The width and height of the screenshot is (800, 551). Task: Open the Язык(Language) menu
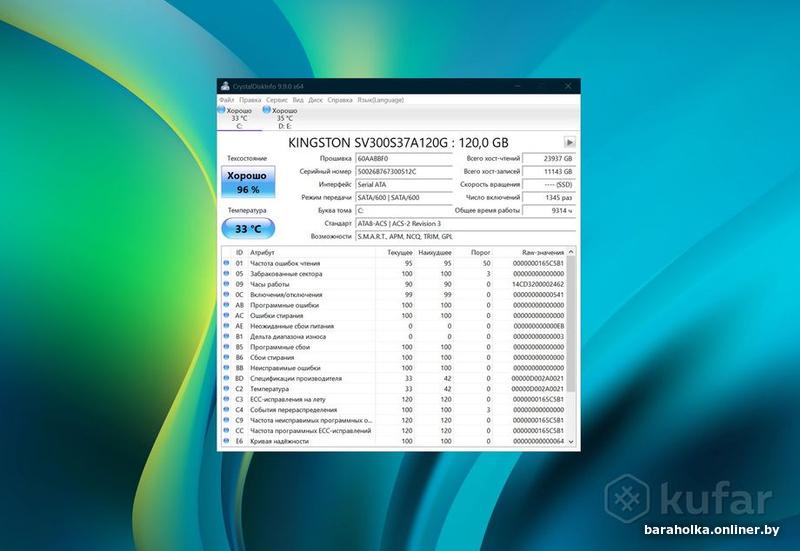click(x=380, y=100)
